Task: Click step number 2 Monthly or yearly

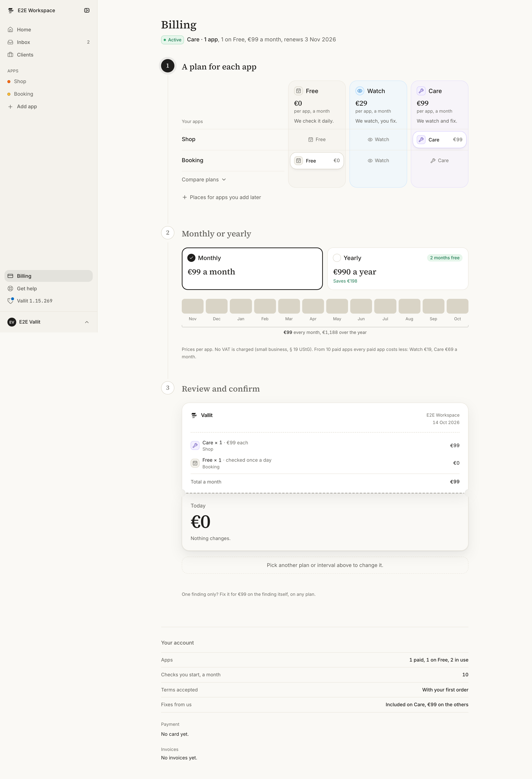Action: [168, 233]
